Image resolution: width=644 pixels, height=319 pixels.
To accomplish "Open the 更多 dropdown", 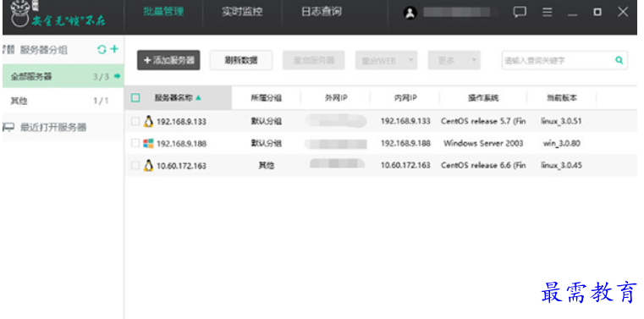I will (454, 60).
